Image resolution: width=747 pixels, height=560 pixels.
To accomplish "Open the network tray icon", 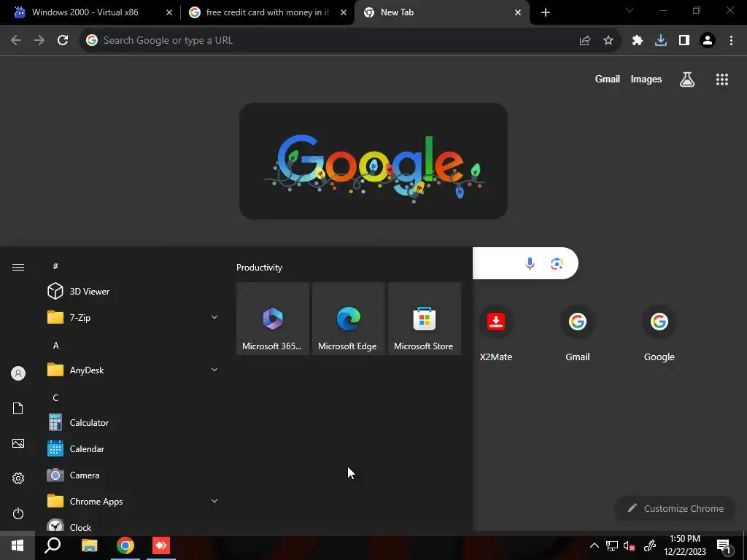I will [x=612, y=546].
